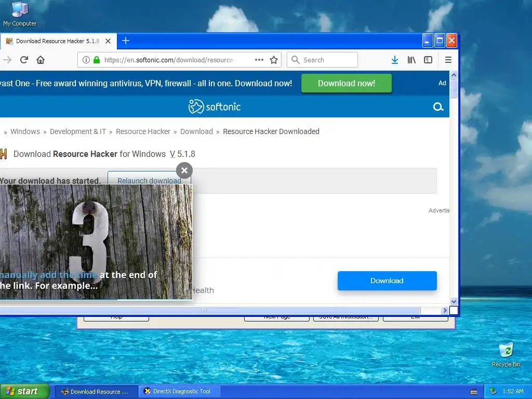The image size is (532, 399).
Task: Click the Softonic logo
Action: [x=215, y=107]
